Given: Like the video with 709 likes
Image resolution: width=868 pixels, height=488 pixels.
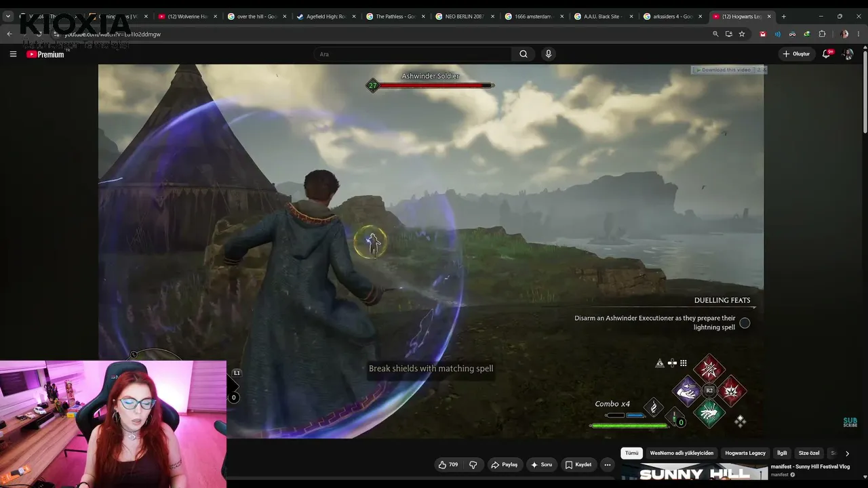Looking at the screenshot, I should tap(448, 465).
